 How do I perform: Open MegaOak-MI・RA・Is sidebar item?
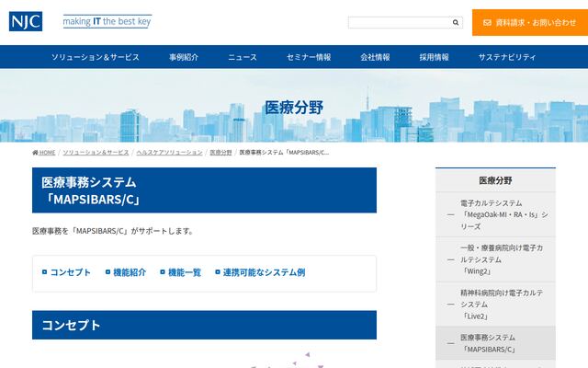495,214
